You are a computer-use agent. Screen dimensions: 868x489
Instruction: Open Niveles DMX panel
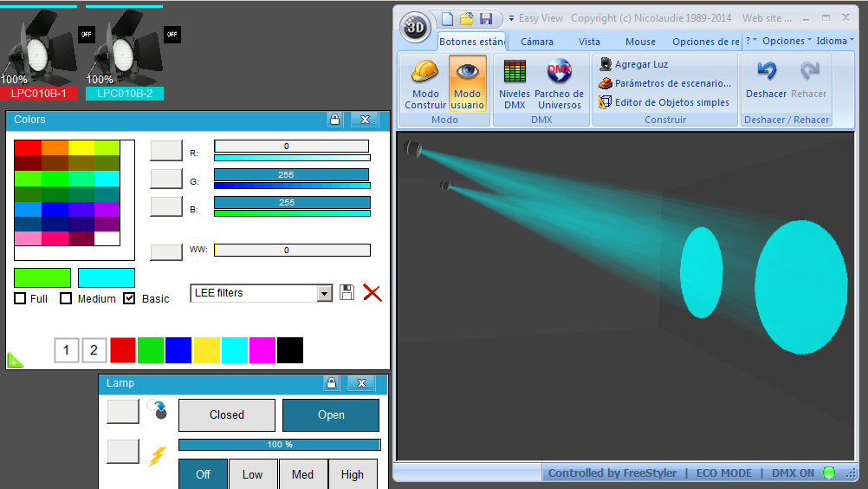point(515,83)
